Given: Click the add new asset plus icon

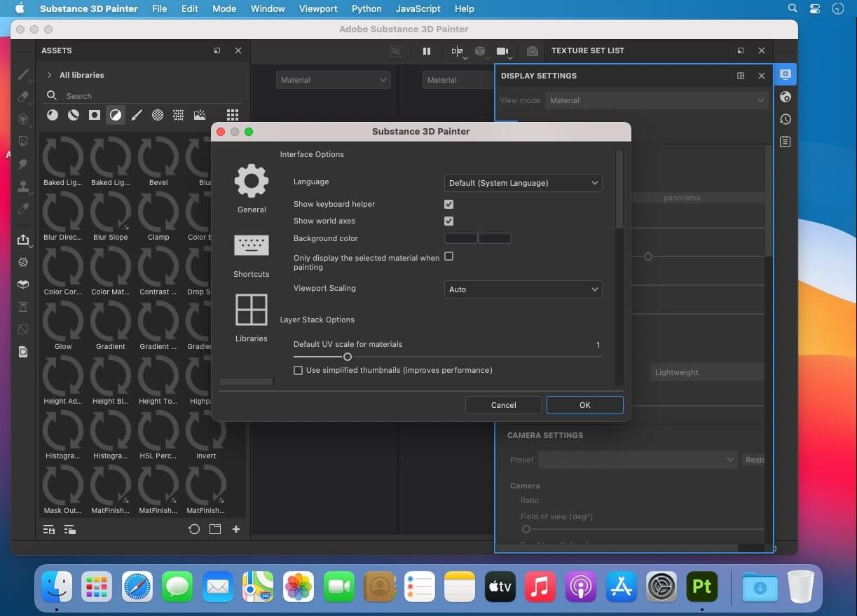Looking at the screenshot, I should (x=236, y=529).
